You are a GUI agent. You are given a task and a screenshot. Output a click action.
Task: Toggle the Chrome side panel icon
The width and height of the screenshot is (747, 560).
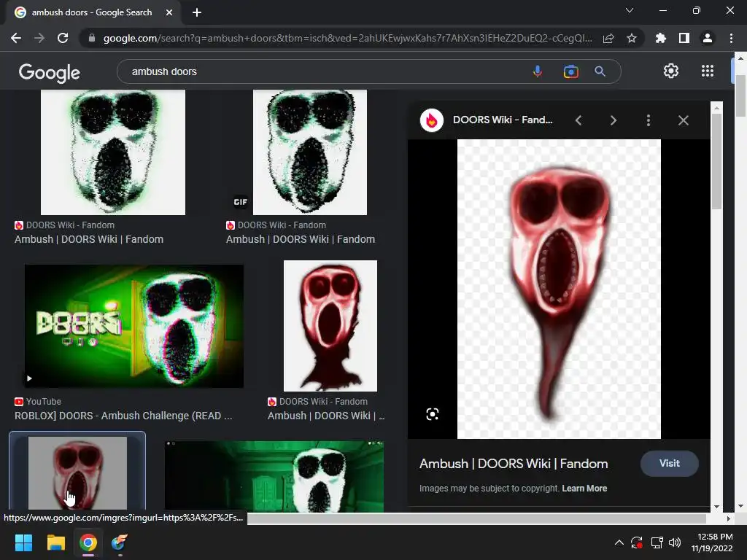pos(684,38)
